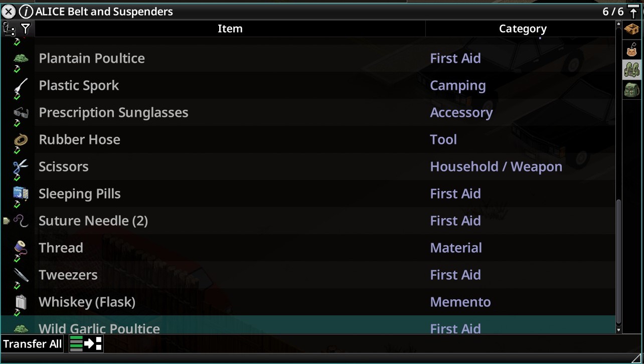Sort by the Category column header

(x=523, y=29)
